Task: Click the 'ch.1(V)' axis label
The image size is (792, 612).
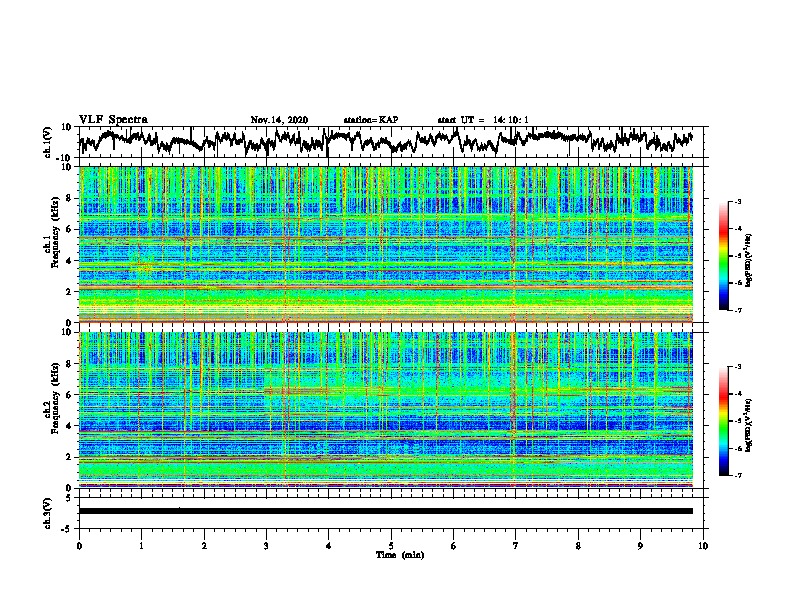Action: [48, 142]
